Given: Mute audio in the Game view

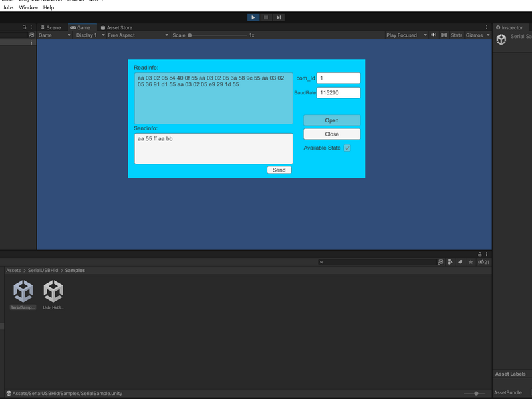Looking at the screenshot, I should click(434, 35).
